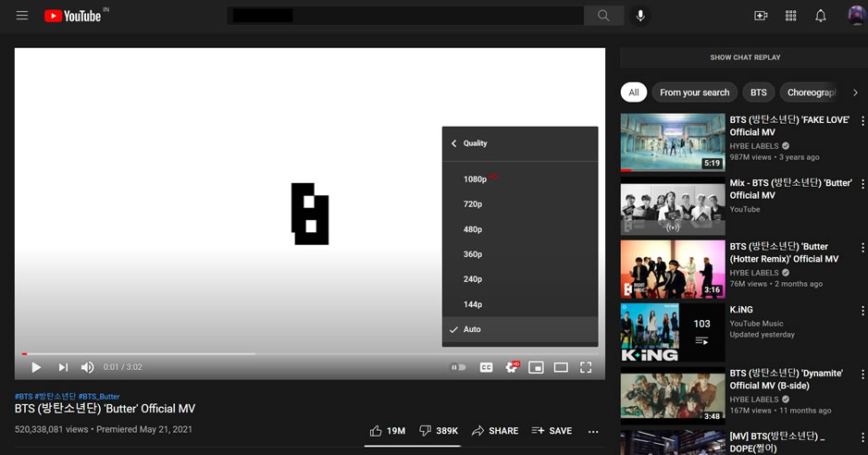868x455 pixels.
Task: Toggle the autoplay switch
Action: coord(458,367)
